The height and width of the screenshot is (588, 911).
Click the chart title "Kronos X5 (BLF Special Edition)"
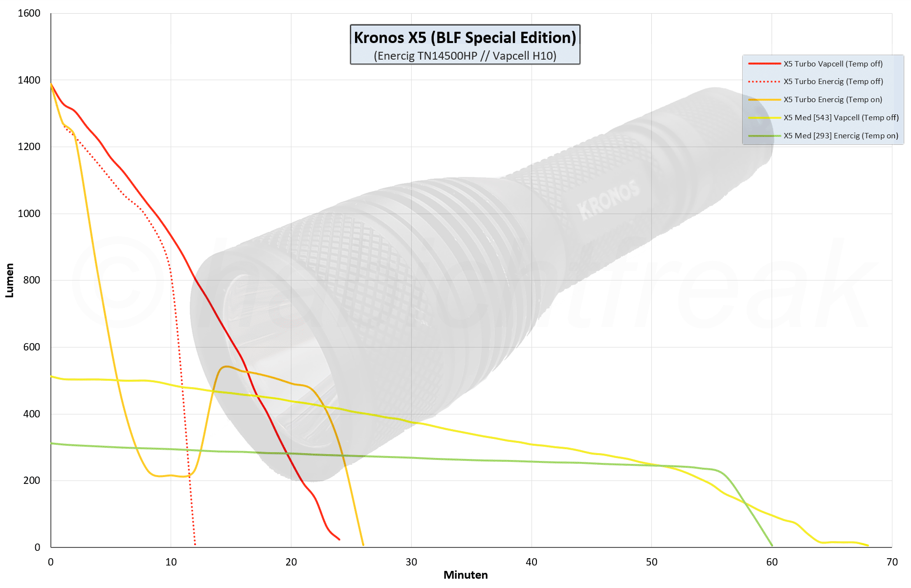point(465,38)
